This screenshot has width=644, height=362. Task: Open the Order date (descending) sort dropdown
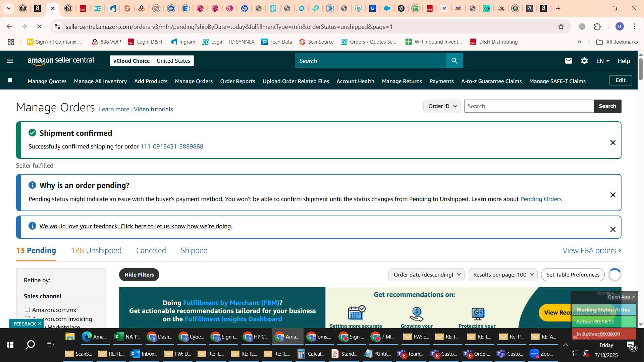[x=426, y=275]
